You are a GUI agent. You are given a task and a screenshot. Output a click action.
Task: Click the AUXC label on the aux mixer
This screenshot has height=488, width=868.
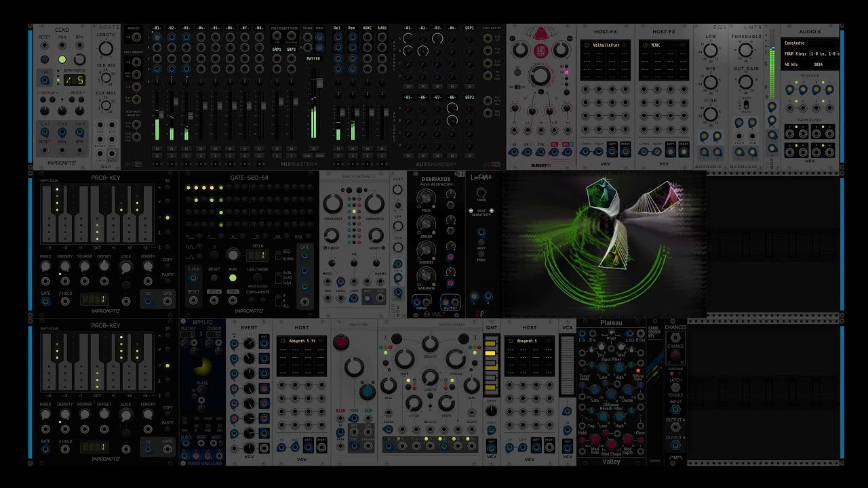(367, 28)
